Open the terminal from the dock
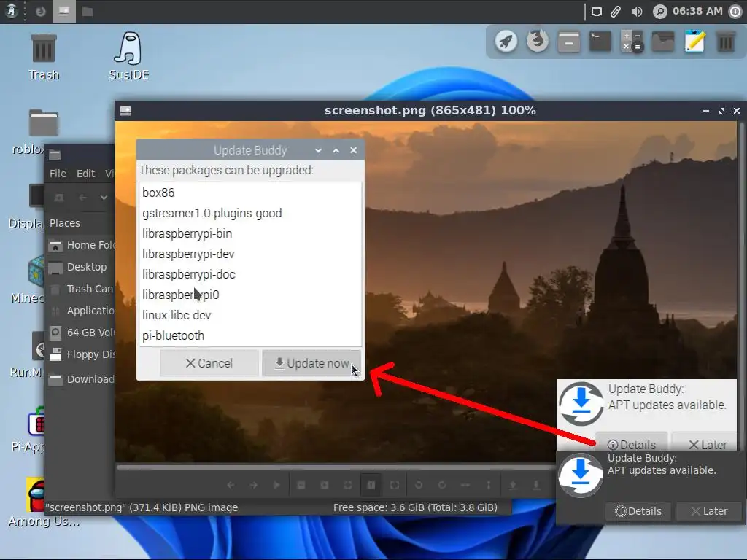This screenshot has width=747, height=560. [600, 42]
